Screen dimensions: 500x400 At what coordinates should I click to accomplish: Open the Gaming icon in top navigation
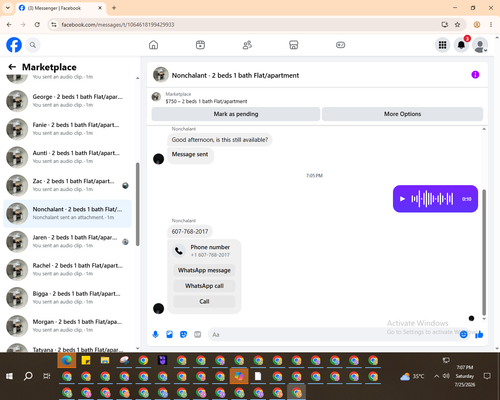click(x=340, y=45)
